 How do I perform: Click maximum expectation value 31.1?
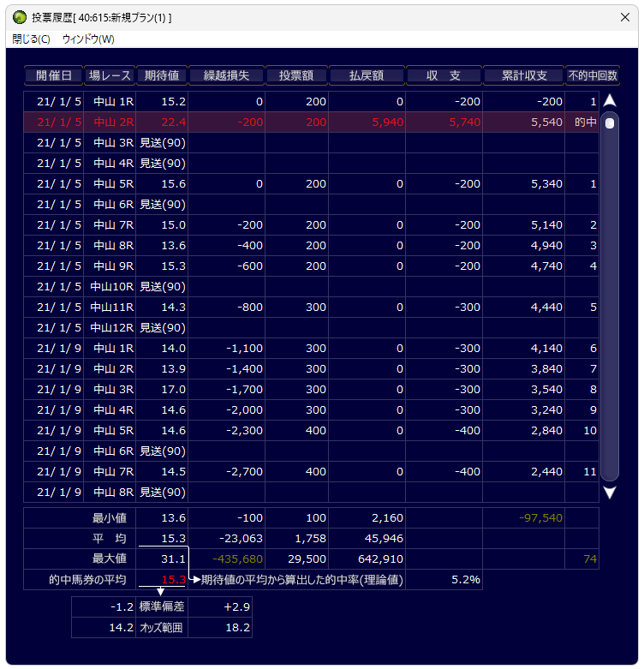click(x=173, y=558)
